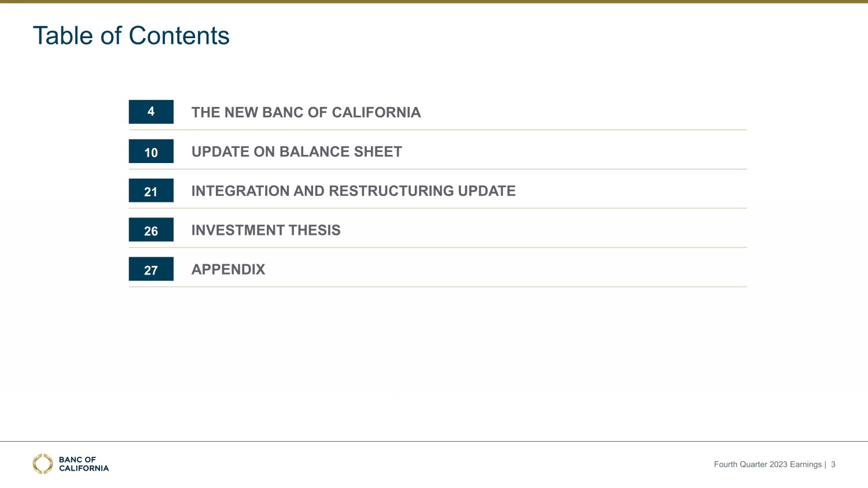Open page 27 using its number box
The height and width of the screenshot is (488, 868).
(151, 269)
